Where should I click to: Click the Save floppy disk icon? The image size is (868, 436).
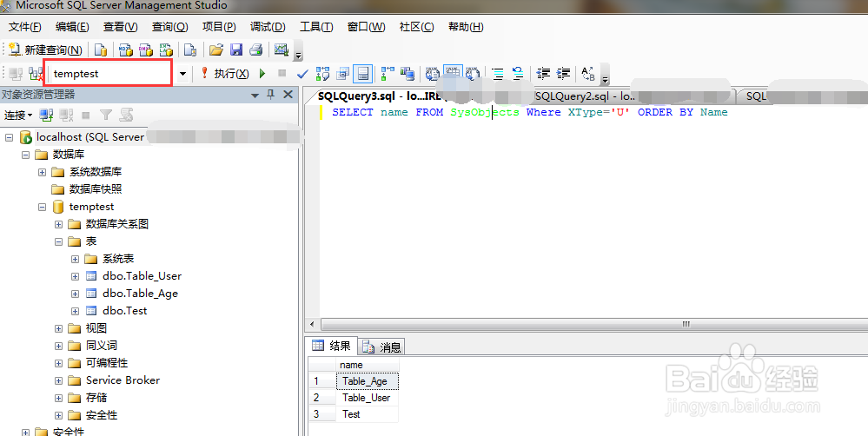pyautogui.click(x=236, y=50)
